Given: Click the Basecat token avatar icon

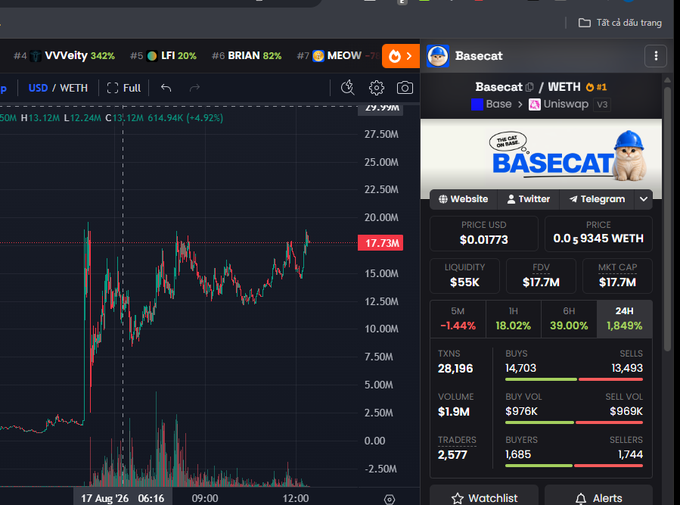Looking at the screenshot, I should point(438,56).
